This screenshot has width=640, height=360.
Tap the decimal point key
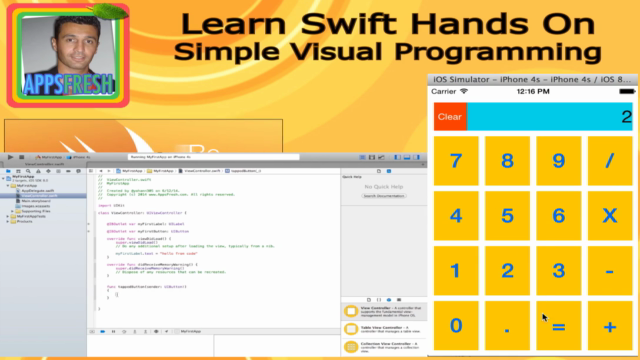[x=507, y=326]
